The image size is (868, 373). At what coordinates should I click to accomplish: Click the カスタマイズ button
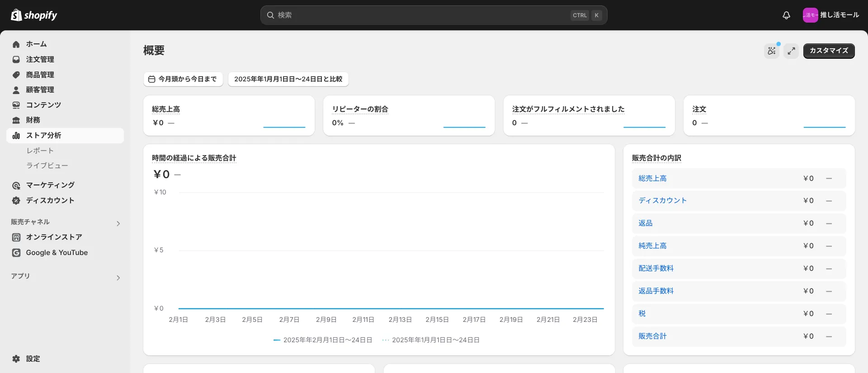(829, 51)
